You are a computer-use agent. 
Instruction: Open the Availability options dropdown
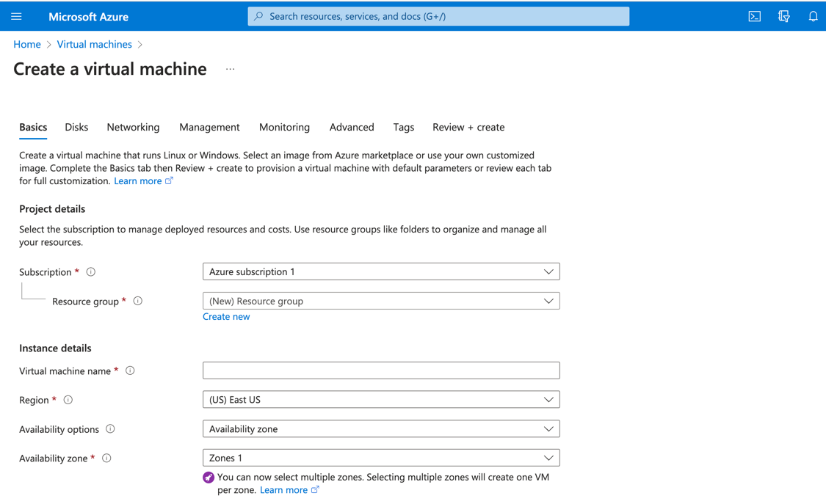pos(381,428)
